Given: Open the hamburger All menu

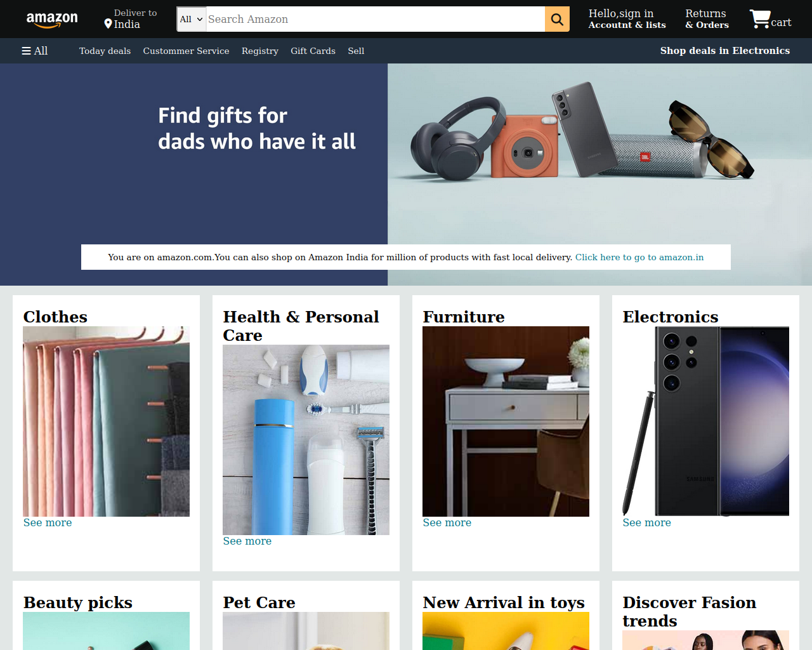Looking at the screenshot, I should (35, 51).
